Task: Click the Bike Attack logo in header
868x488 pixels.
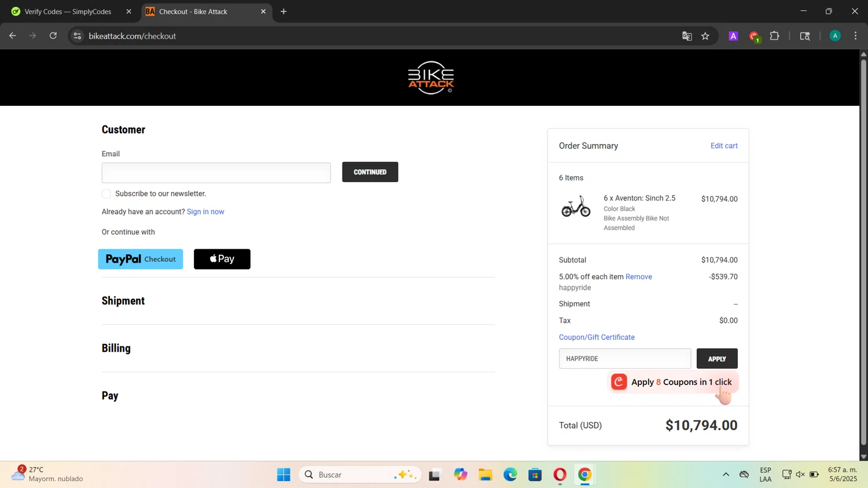Action: pyautogui.click(x=431, y=77)
